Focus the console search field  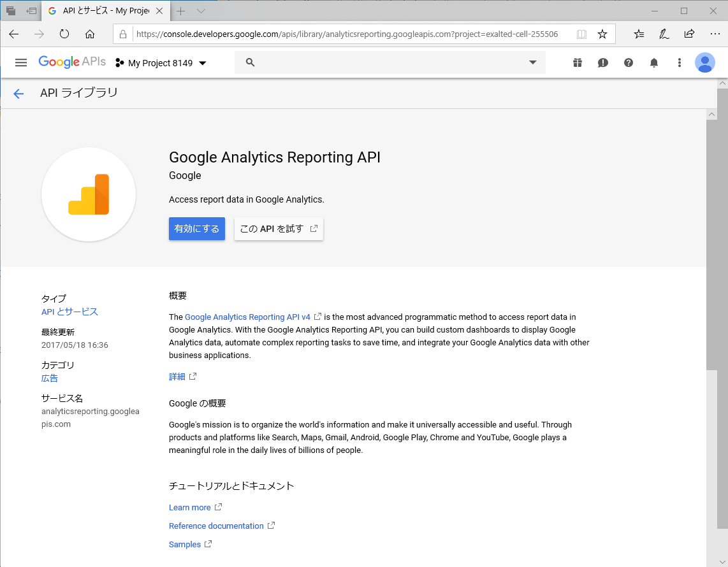tap(390, 62)
